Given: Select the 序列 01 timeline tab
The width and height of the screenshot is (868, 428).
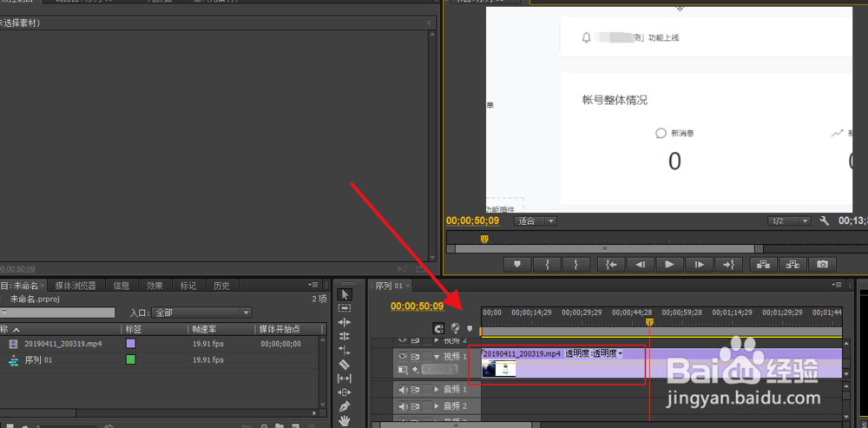Looking at the screenshot, I should [389, 286].
